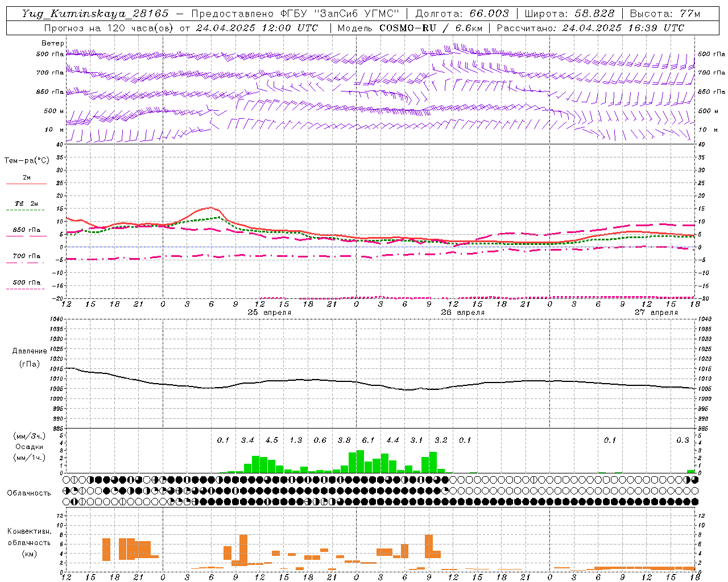Click the "(мм/1ч.)" precipitation unit label
This screenshot has height=582, width=728.
(30, 458)
